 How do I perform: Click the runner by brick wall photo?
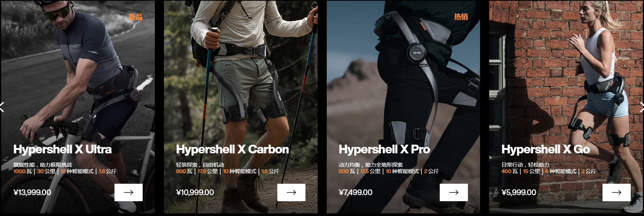tap(566, 76)
